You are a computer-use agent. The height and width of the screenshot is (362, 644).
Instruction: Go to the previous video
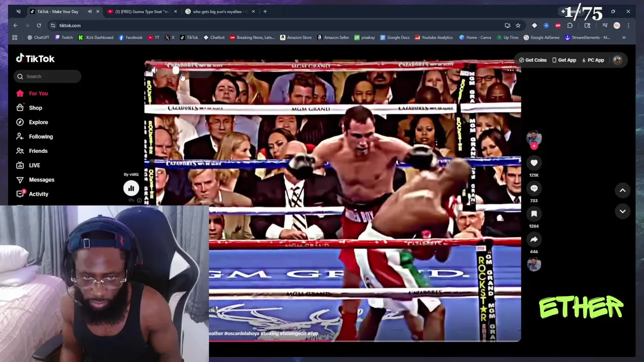point(622,190)
